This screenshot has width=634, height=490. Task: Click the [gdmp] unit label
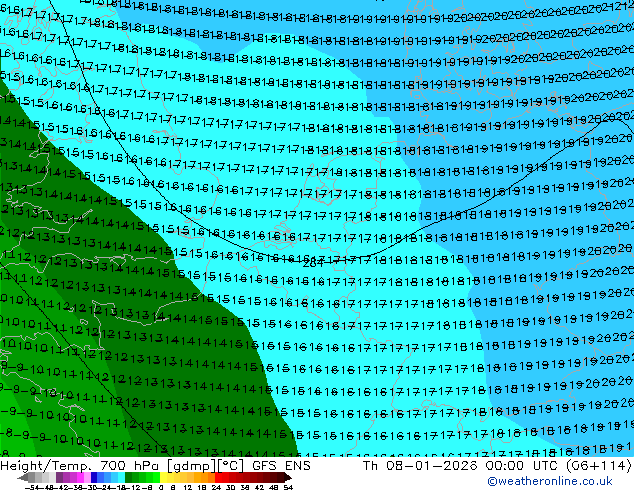point(192,466)
